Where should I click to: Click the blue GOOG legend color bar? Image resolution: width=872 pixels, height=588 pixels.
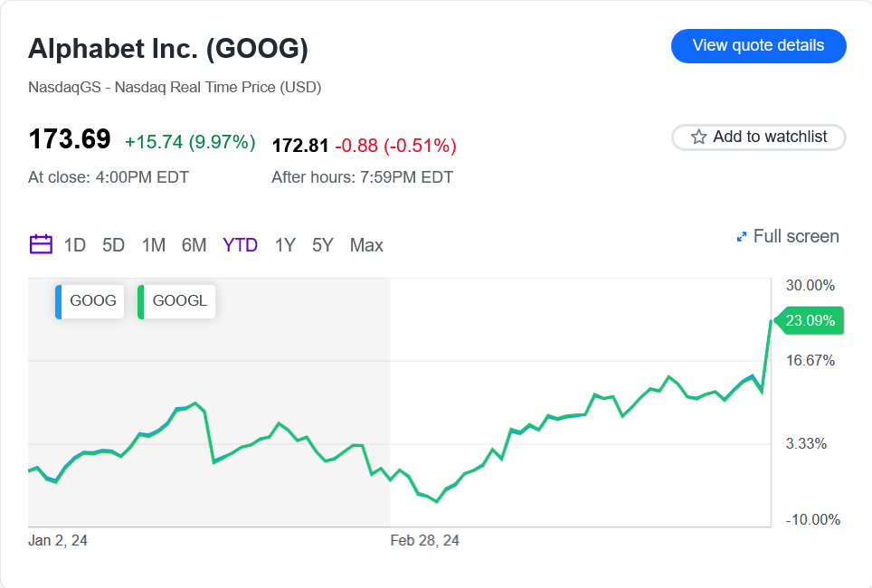pyautogui.click(x=58, y=301)
